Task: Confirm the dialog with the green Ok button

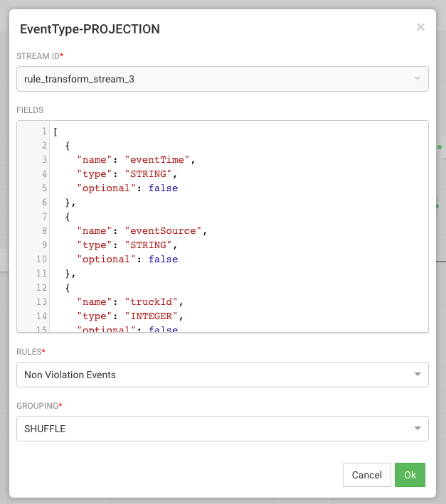Action: [x=410, y=475]
